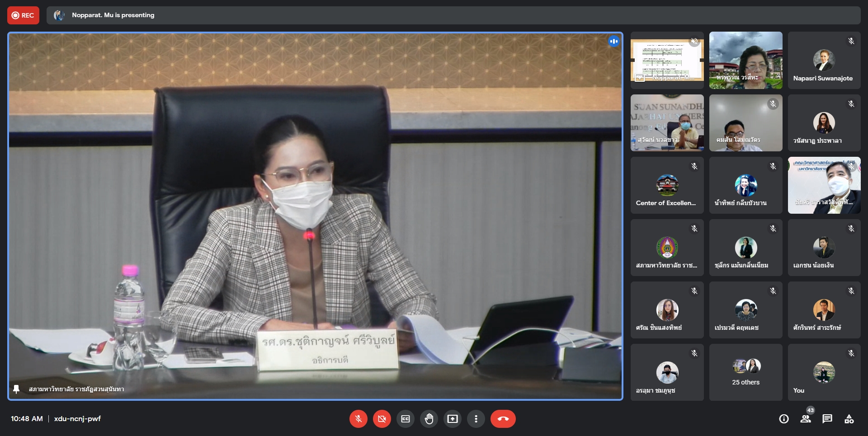Show the participants list
Screen dimensions: 868x436
pos(806,419)
